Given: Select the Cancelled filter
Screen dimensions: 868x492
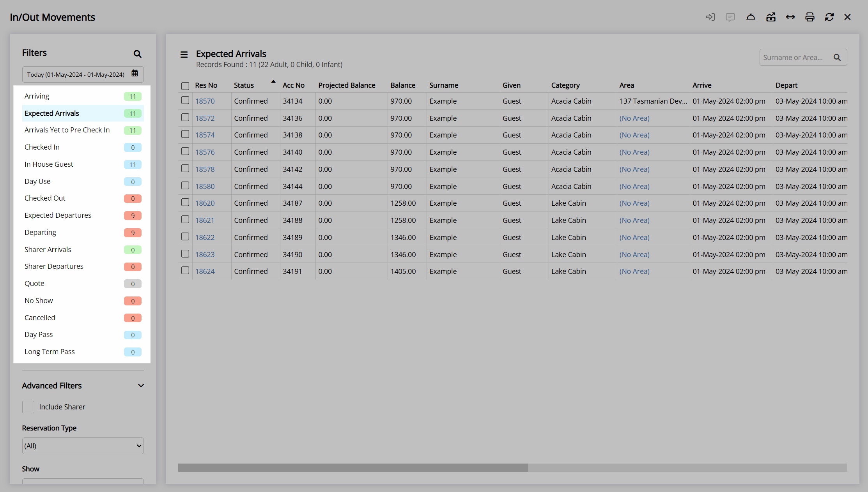Looking at the screenshot, I should [83, 318].
